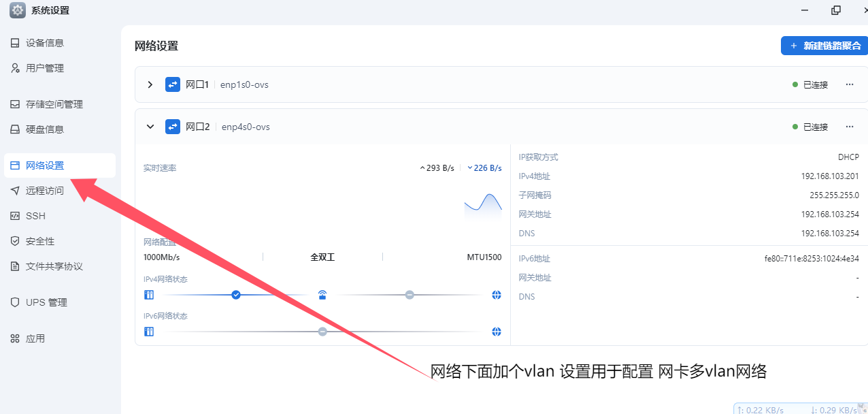Click the enp4s0-ovs interface name

point(246,127)
